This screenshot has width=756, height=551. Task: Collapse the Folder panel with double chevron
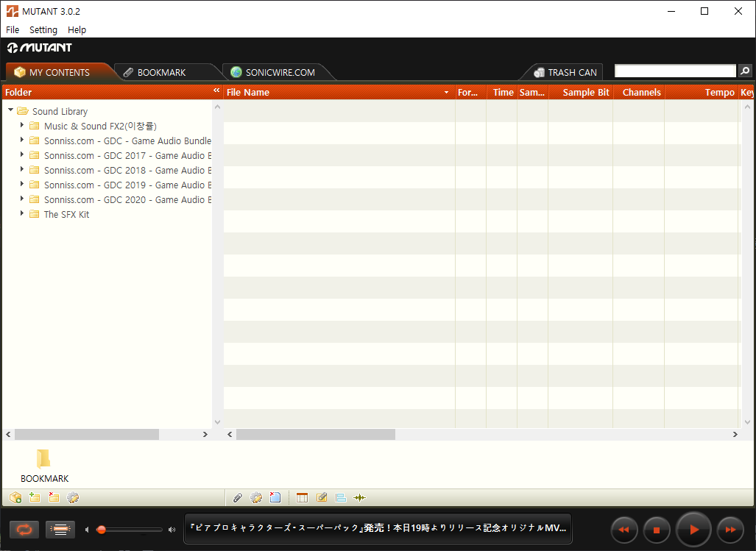(x=216, y=90)
